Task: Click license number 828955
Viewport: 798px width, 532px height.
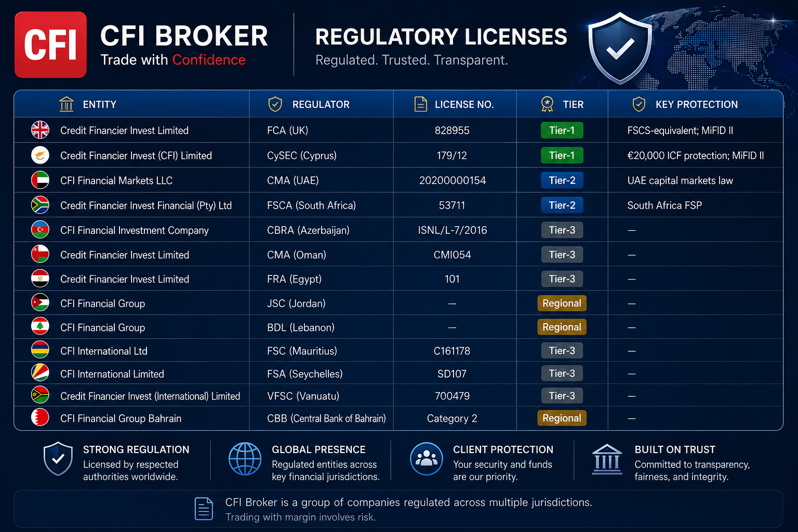Action: (452, 130)
